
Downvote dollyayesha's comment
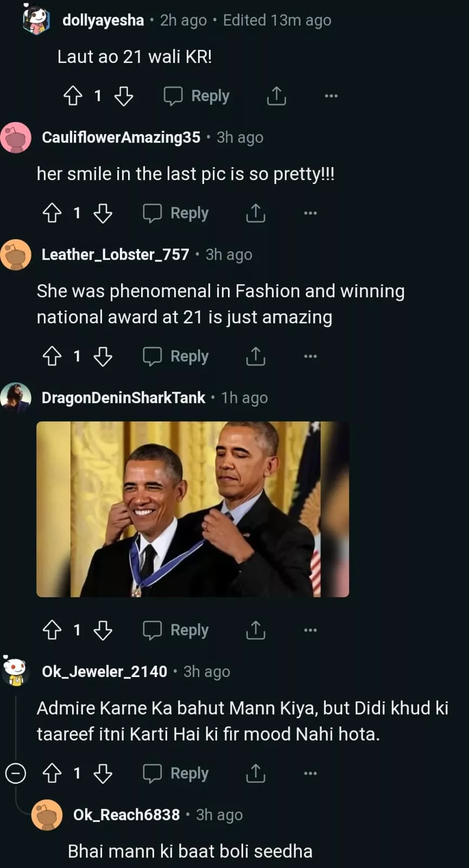pyautogui.click(x=124, y=96)
